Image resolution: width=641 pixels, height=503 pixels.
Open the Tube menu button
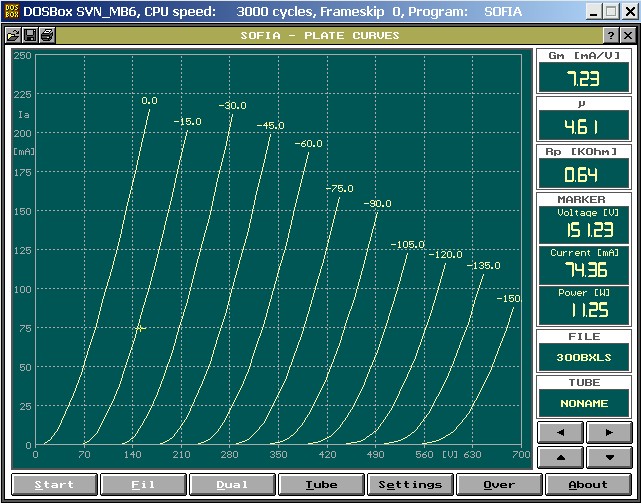[321, 484]
